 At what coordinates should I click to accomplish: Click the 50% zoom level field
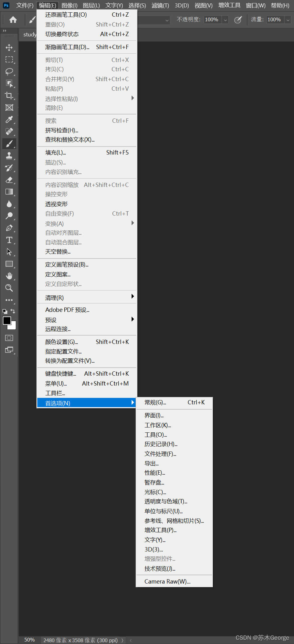[x=30, y=640]
